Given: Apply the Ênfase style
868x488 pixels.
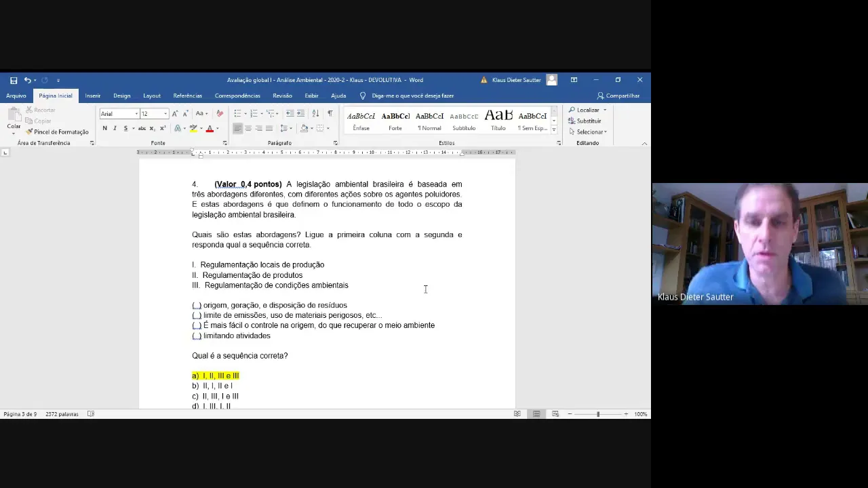Looking at the screenshot, I should point(361,120).
